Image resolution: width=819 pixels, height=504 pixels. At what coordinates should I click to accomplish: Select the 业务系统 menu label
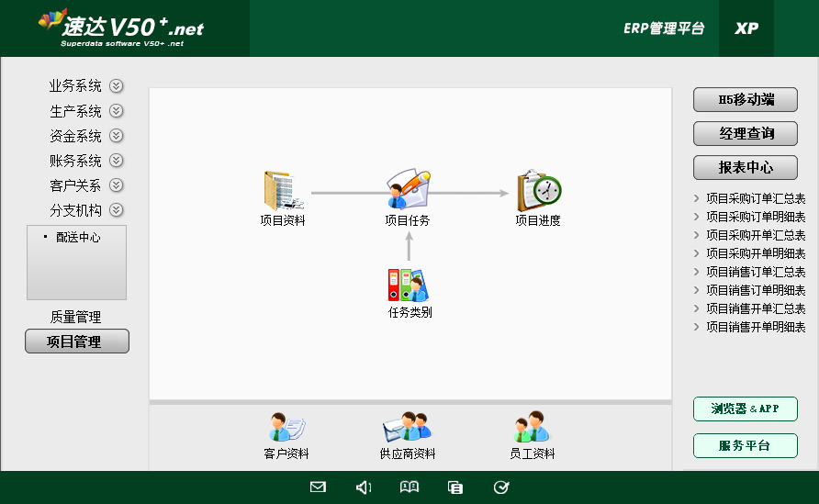(x=75, y=85)
